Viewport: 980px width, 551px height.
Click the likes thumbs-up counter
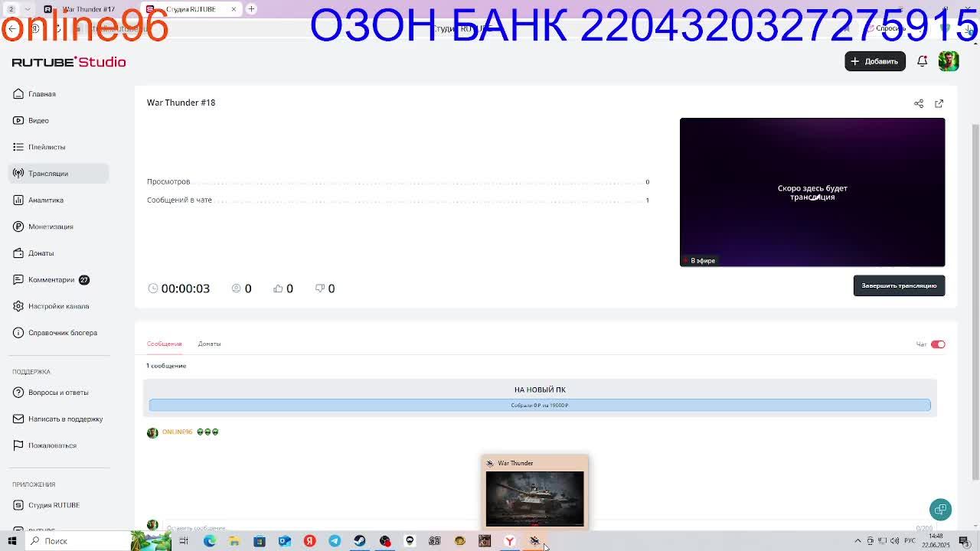(283, 289)
